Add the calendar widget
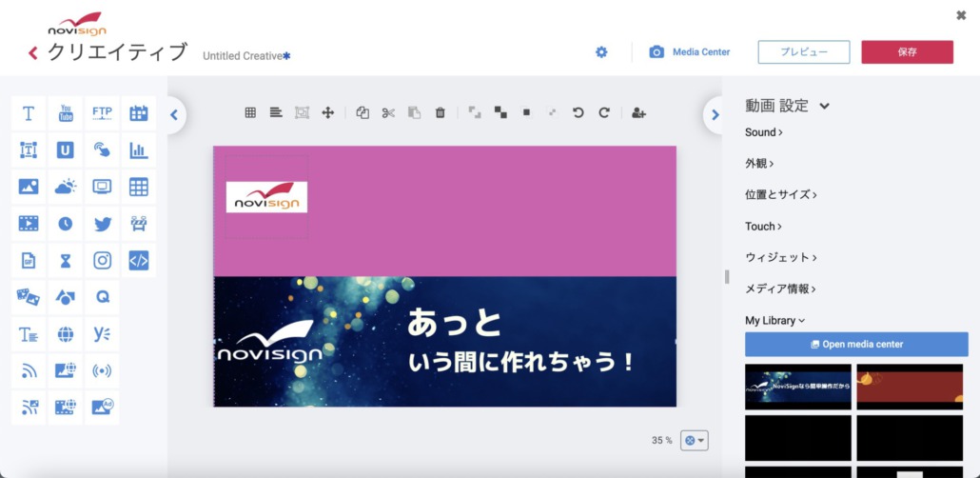The height and width of the screenshot is (478, 980). (139, 113)
